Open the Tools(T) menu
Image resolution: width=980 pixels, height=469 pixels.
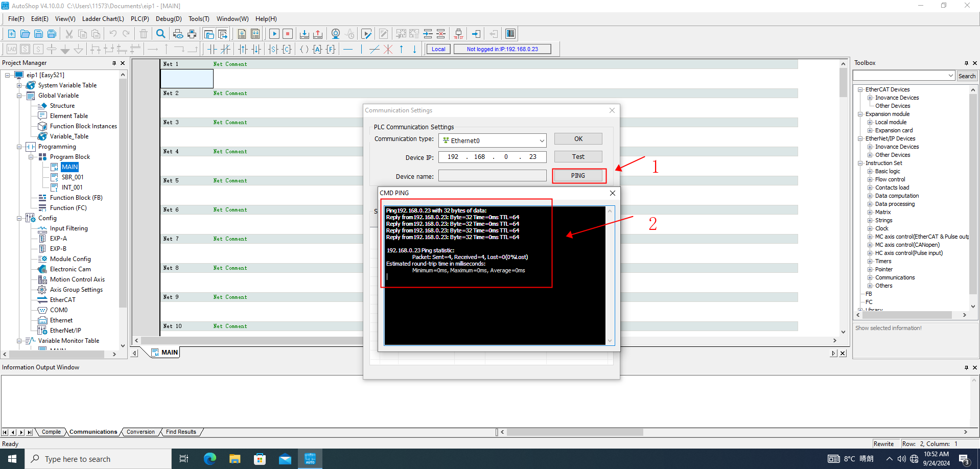coord(199,19)
